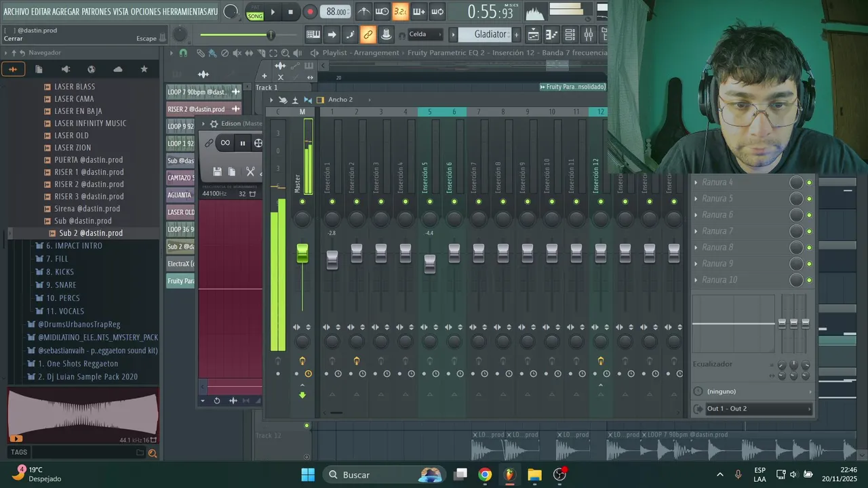Mute Inserción 5 with its green light
The height and width of the screenshot is (488, 868).
430,201
